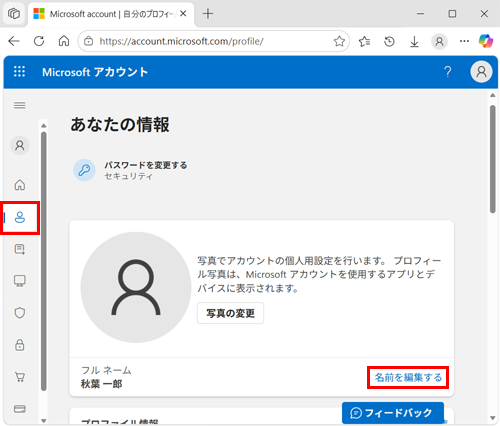Reload the page with the refresh icon
The image size is (500, 426).
pyautogui.click(x=39, y=41)
